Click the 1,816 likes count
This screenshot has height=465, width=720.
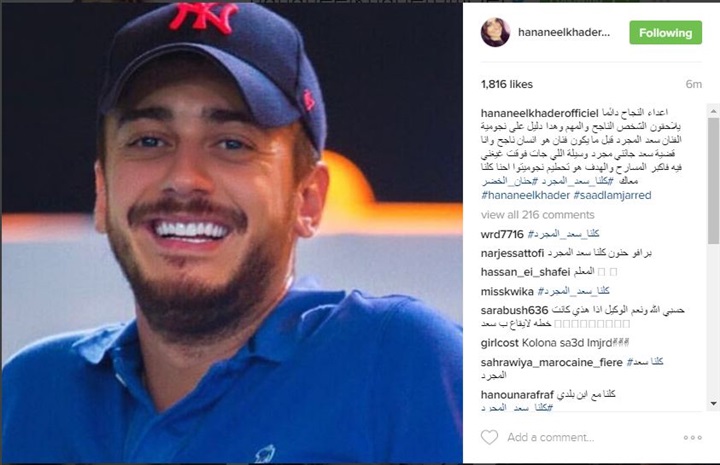click(x=506, y=84)
